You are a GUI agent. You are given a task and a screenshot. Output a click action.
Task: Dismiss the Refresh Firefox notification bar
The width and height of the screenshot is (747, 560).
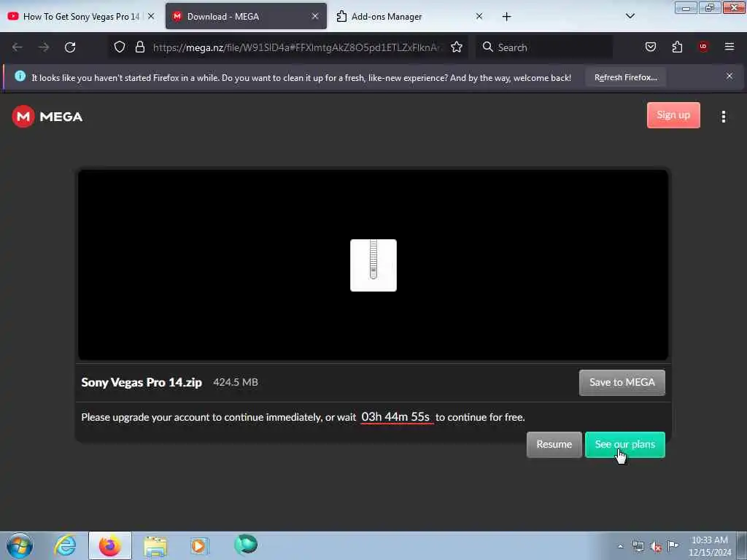pyautogui.click(x=729, y=76)
